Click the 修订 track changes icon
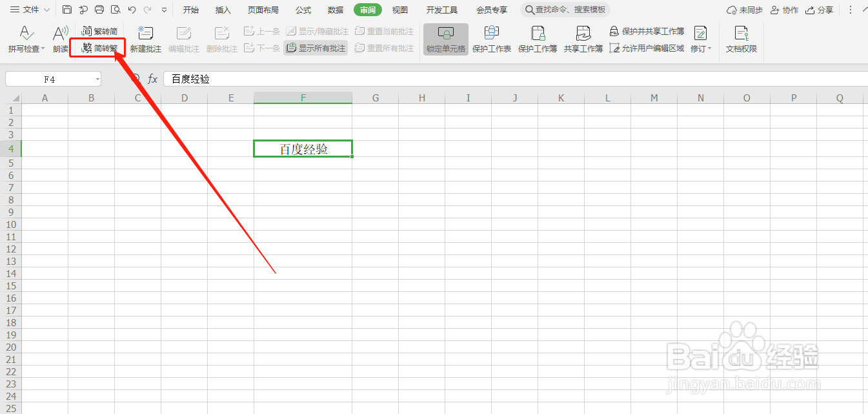The width and height of the screenshot is (868, 414). (700, 33)
